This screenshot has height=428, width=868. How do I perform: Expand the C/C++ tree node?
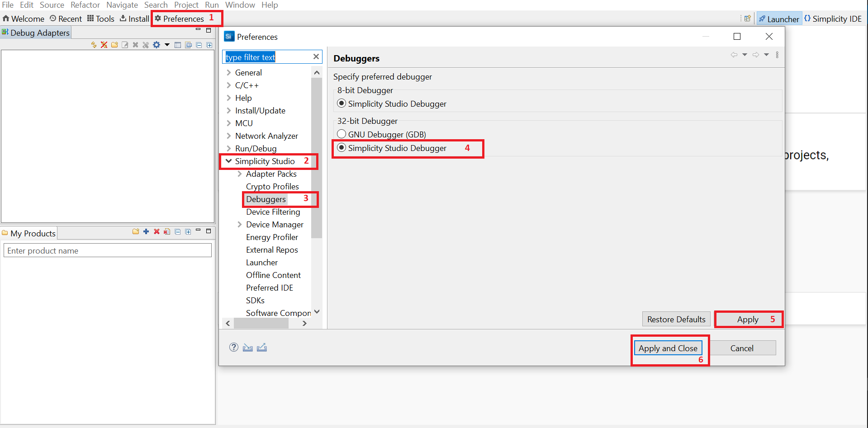coord(229,85)
